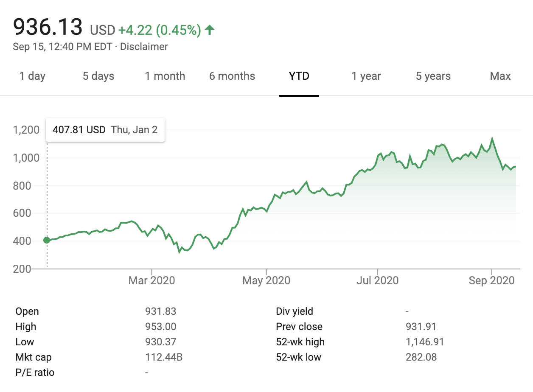Viewport: 533px width, 392px height.
Task: Open the 1 month chart view
Action: [165, 76]
